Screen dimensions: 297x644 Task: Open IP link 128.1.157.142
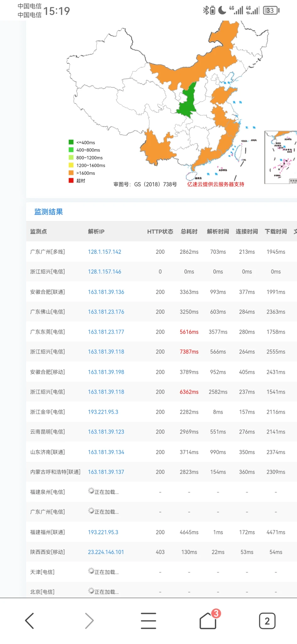coord(104,252)
